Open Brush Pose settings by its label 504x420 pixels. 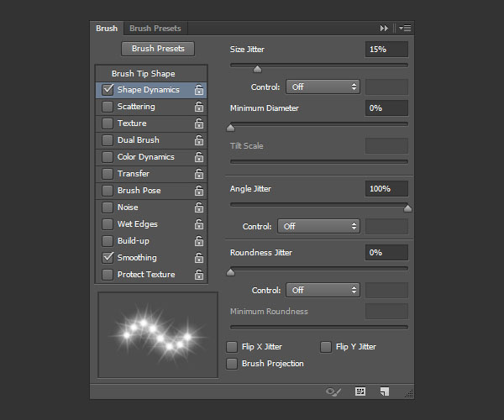139,190
